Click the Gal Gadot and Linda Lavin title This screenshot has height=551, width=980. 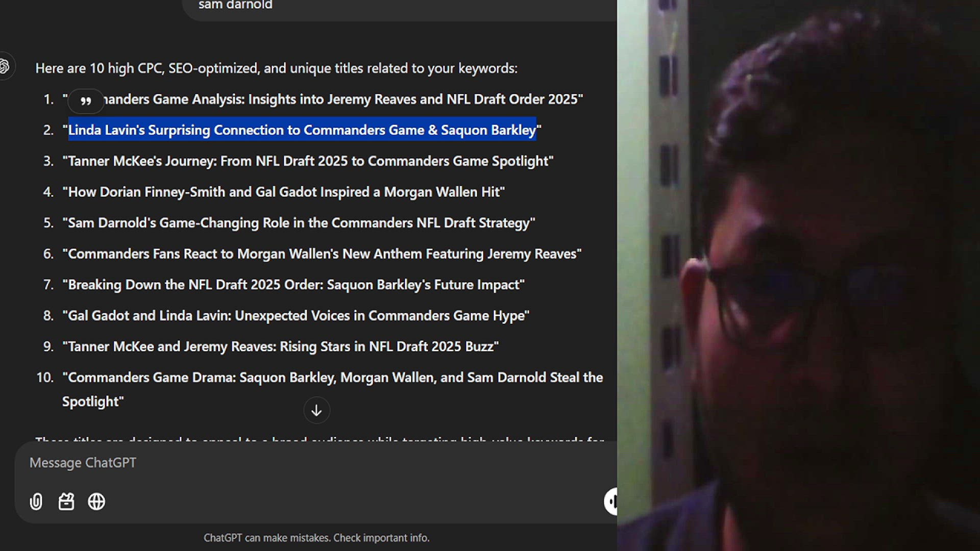pos(296,316)
